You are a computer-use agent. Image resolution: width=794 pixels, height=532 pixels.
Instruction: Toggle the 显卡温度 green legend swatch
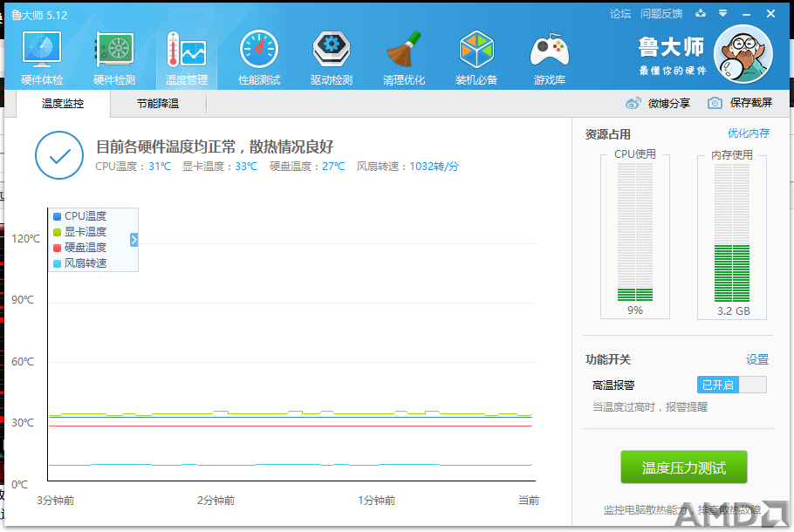click(x=58, y=232)
